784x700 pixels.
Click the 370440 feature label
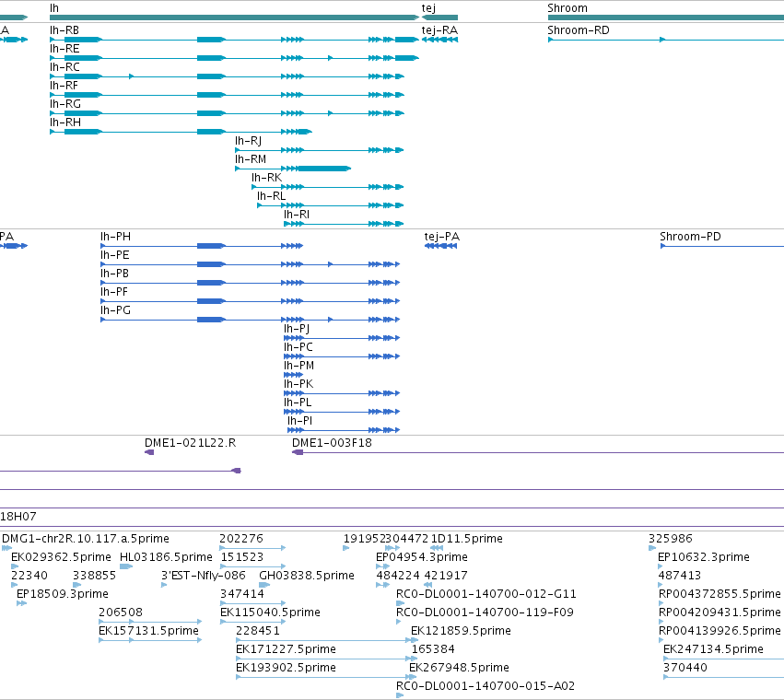pyautogui.click(x=685, y=668)
